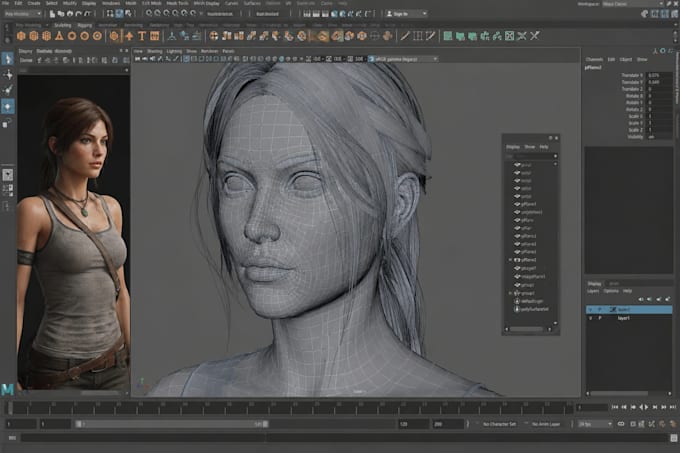Create a polygon cube from the shelf
Image resolution: width=680 pixels, height=453 pixels.
[x=33, y=36]
